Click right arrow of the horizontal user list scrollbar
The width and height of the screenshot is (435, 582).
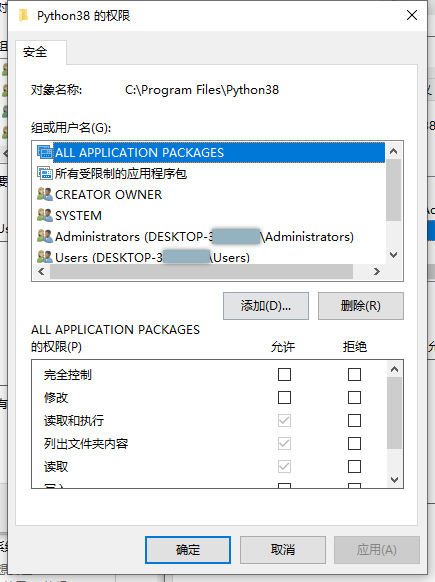pyautogui.click(x=377, y=272)
